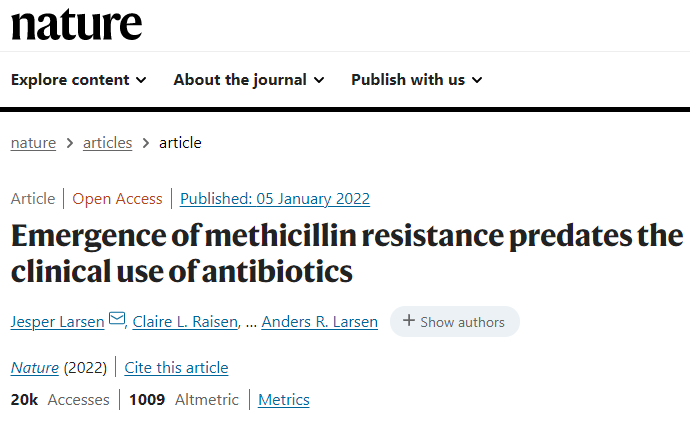Go to the nature breadcrumb link
The height and width of the screenshot is (421, 690).
[x=33, y=143]
